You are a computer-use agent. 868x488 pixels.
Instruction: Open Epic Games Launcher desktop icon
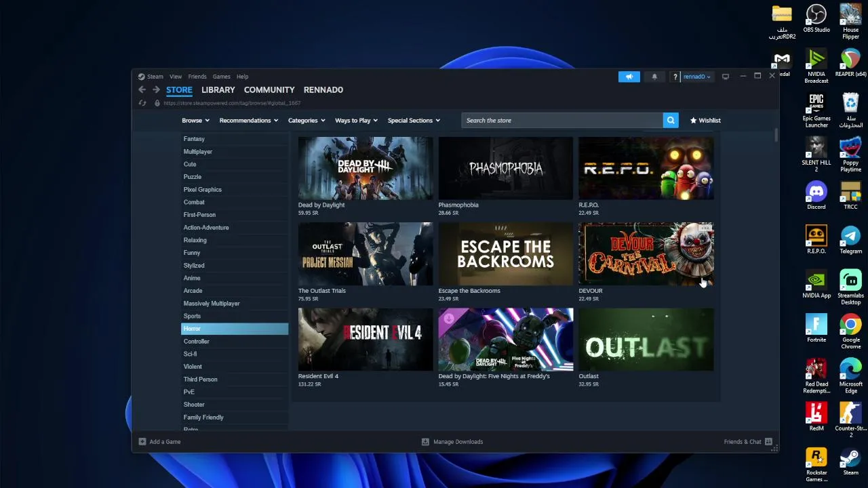coord(816,110)
